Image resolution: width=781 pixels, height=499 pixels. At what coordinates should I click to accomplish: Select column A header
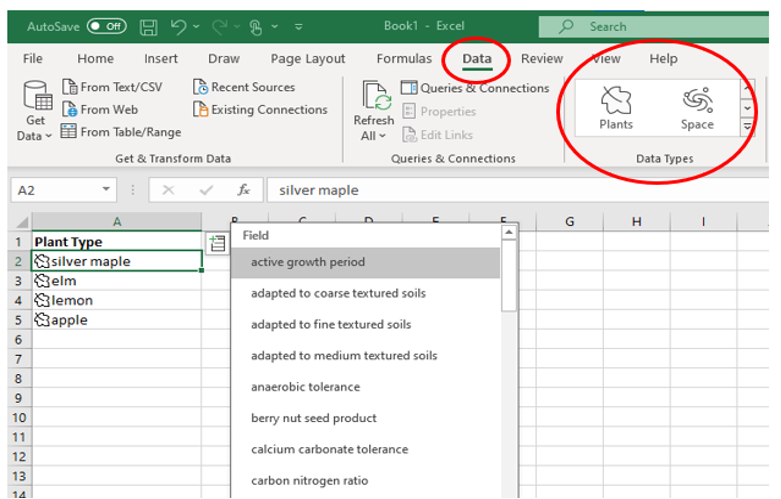click(117, 222)
